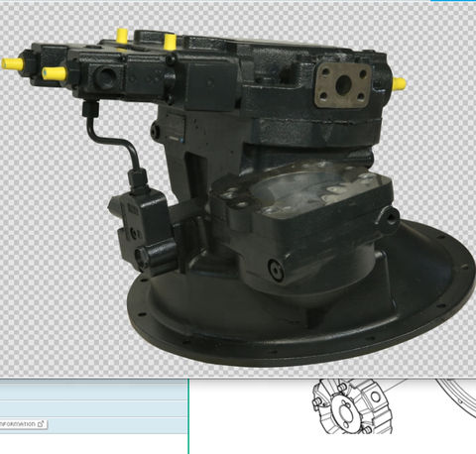Select the second light-blue table row

coord(94,409)
